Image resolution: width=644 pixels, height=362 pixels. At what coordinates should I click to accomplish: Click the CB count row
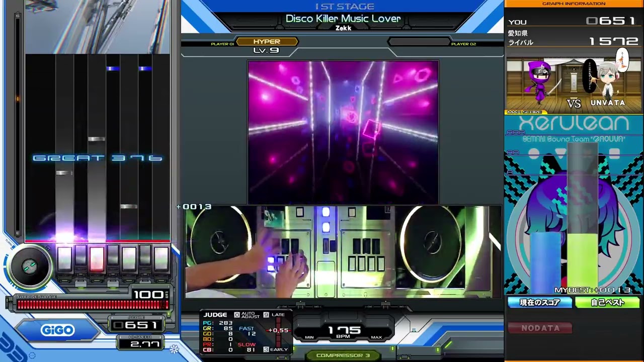tap(218, 350)
